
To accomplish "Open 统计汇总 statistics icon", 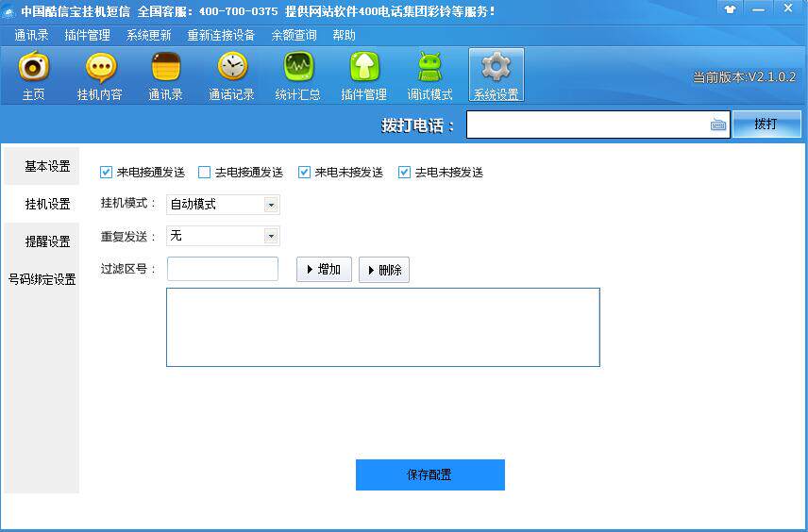I will click(x=298, y=68).
